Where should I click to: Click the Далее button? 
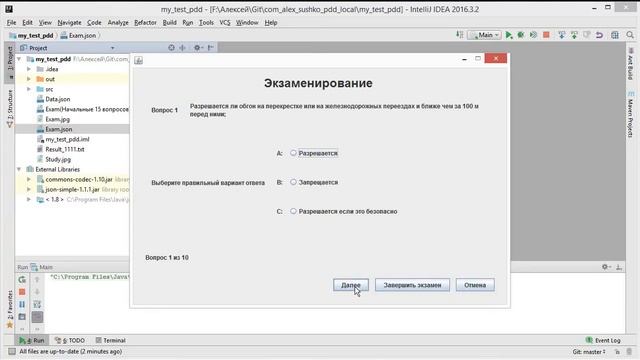coord(351,285)
